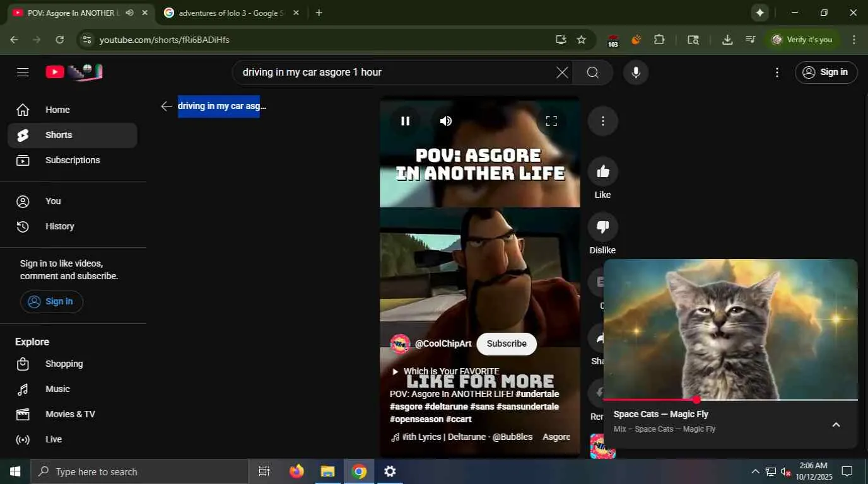This screenshot has height=484, width=868.
Task: Open the Live icon under Explore
Action: [23, 439]
